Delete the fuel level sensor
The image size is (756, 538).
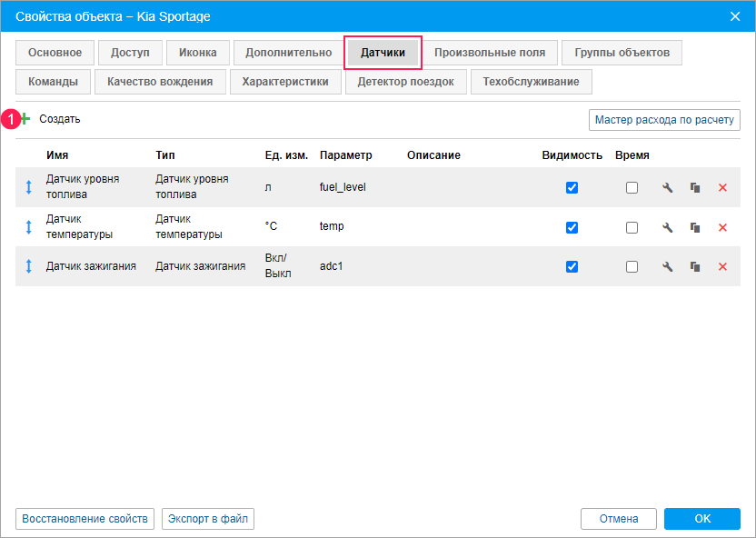tap(722, 187)
